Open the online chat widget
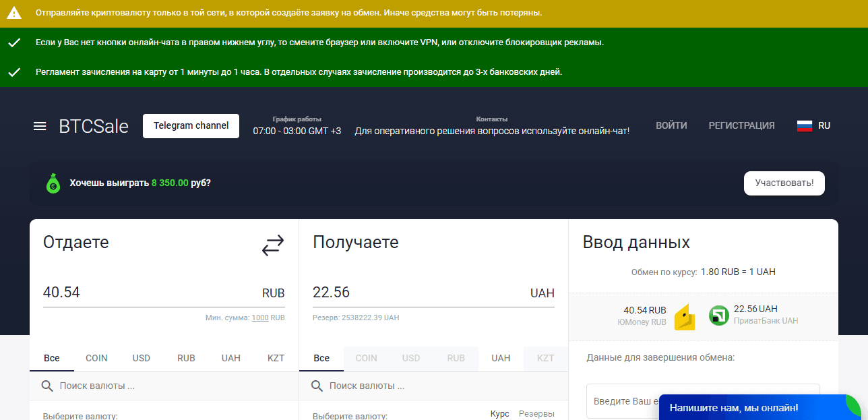 click(733, 407)
